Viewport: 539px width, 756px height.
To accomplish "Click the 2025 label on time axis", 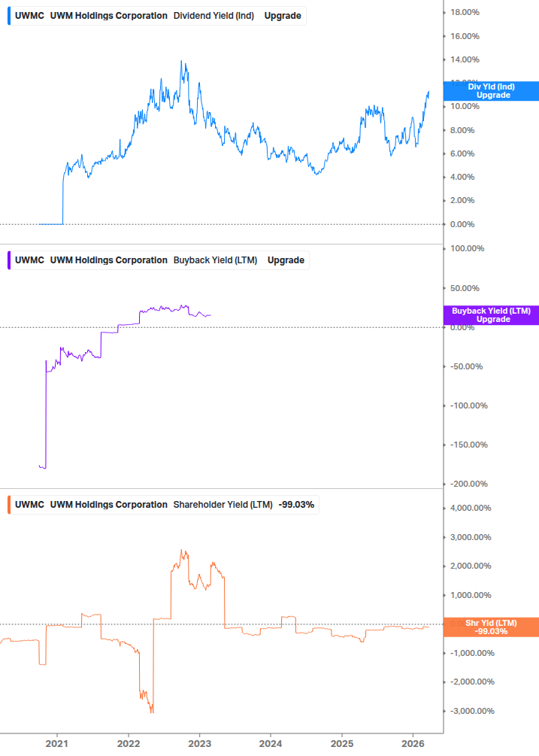I will click(341, 743).
